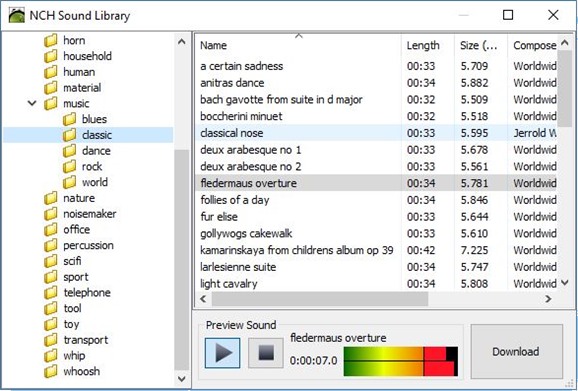
Task: Click the folder tree vertical scrollbar thumb
Action: pos(181,260)
